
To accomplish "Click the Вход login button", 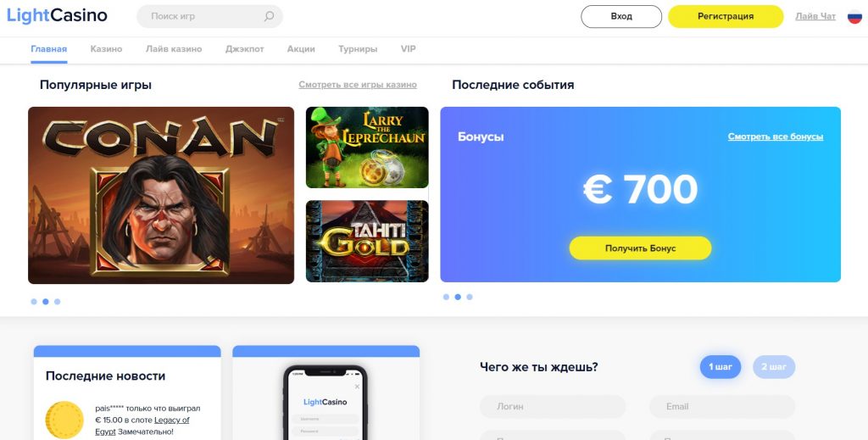I will point(621,17).
